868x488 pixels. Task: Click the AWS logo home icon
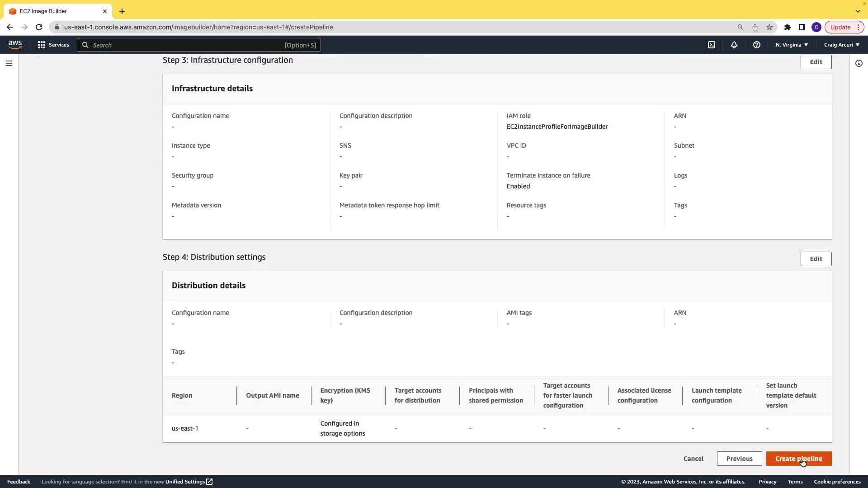click(x=15, y=44)
